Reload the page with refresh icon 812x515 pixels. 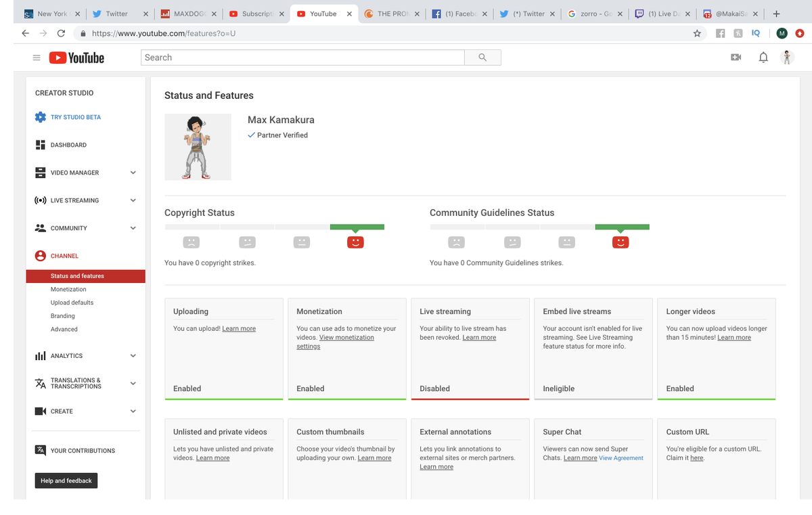[x=61, y=33]
